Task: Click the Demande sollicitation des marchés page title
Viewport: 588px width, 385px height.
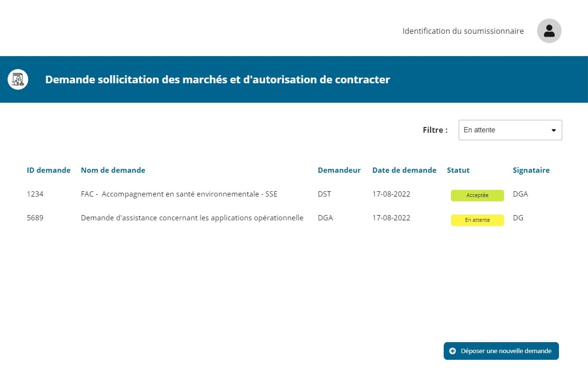Action: [x=218, y=79]
